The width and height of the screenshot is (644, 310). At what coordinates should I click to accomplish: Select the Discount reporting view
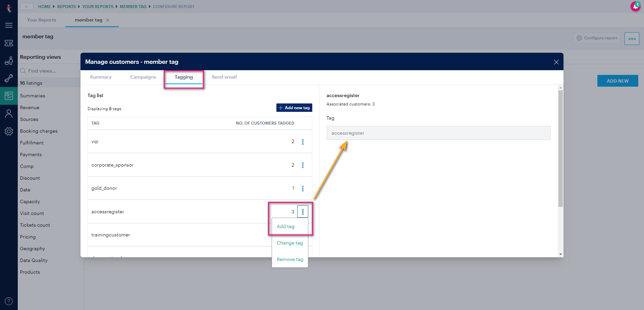pos(30,178)
